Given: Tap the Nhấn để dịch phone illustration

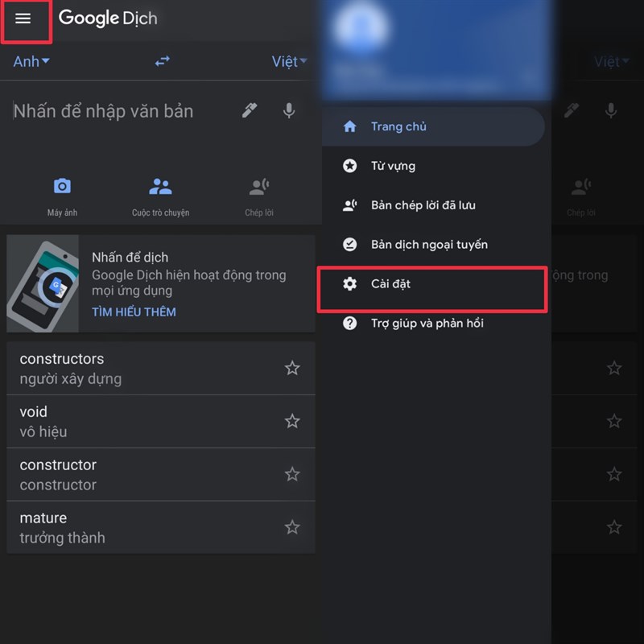Looking at the screenshot, I should point(43,283).
